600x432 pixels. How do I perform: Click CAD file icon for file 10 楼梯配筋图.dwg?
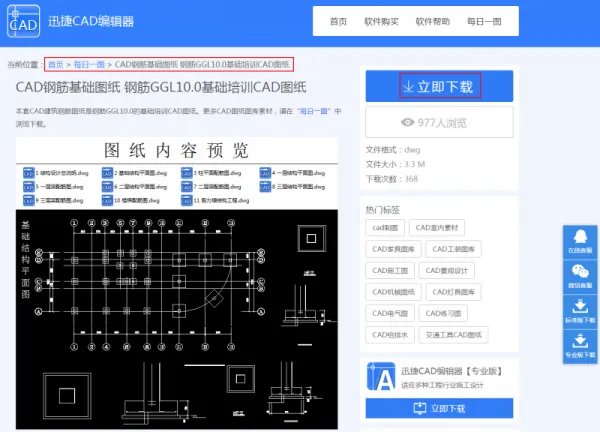coord(108,200)
